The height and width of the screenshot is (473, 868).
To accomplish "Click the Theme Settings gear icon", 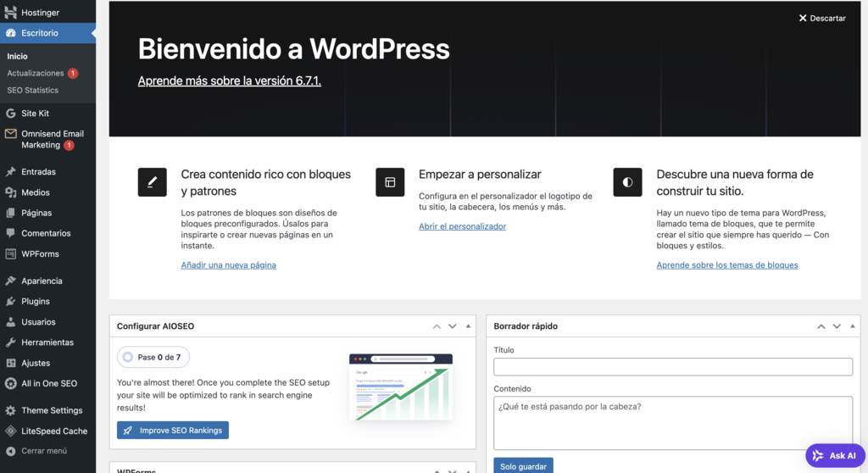I will pyautogui.click(x=10, y=410).
